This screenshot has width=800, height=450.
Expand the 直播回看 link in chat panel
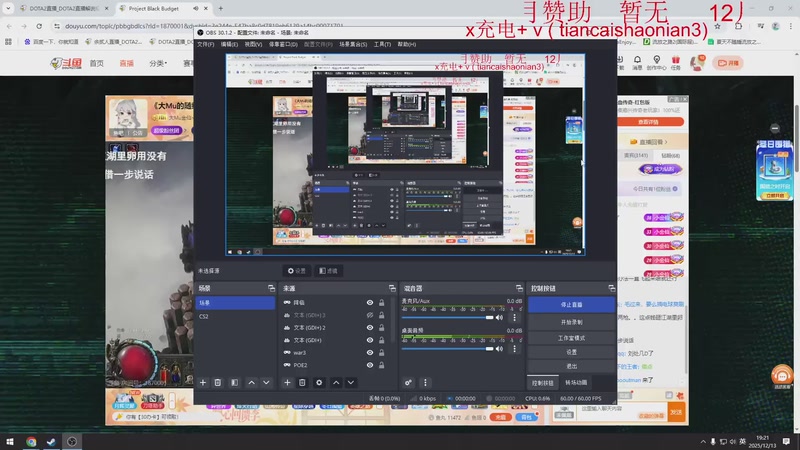click(649, 142)
